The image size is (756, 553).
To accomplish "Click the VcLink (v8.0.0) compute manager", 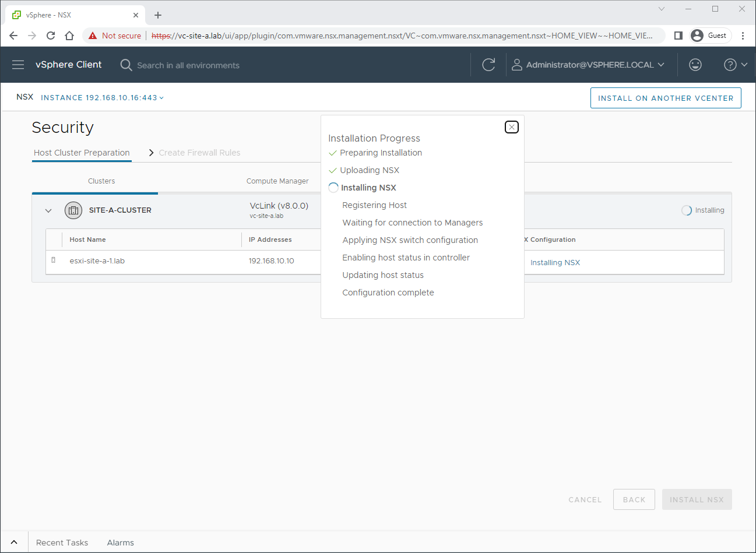I will coord(279,206).
